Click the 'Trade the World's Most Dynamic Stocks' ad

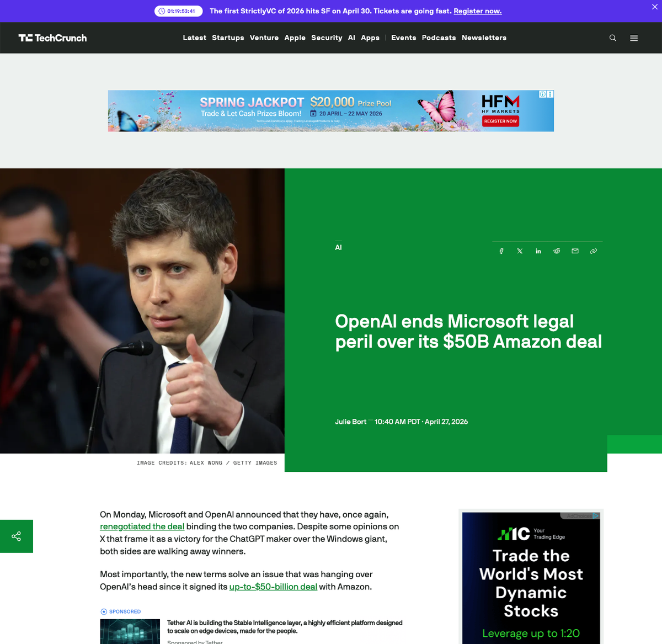click(x=531, y=578)
